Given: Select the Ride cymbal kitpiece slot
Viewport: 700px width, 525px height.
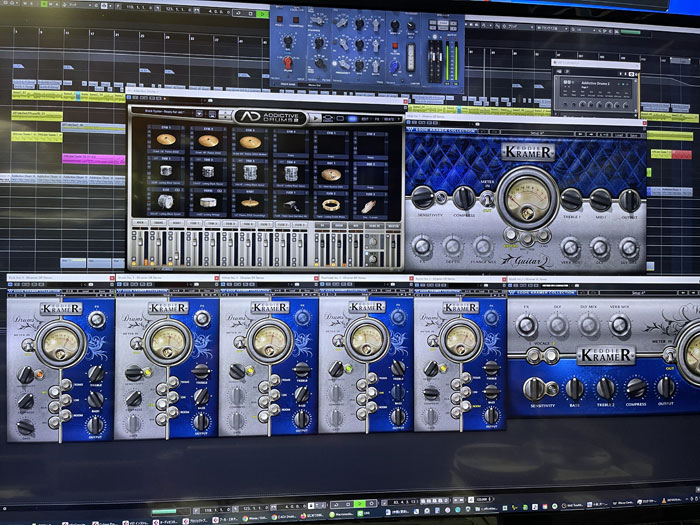Looking at the screenshot, I should (331, 175).
